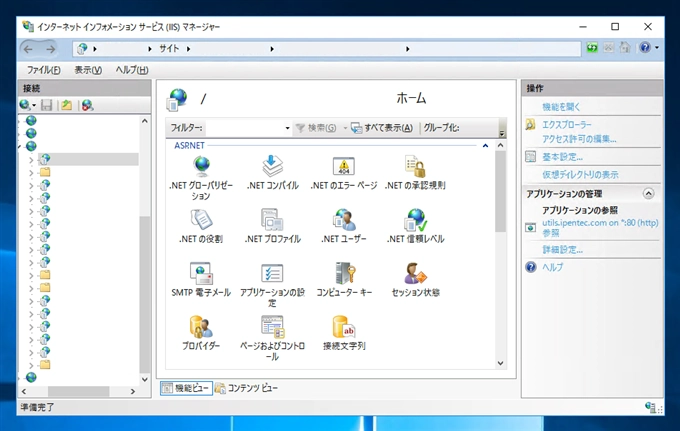The width and height of the screenshot is (680, 431).
Task: Open .NET の承認規則 feature
Action: [415, 173]
